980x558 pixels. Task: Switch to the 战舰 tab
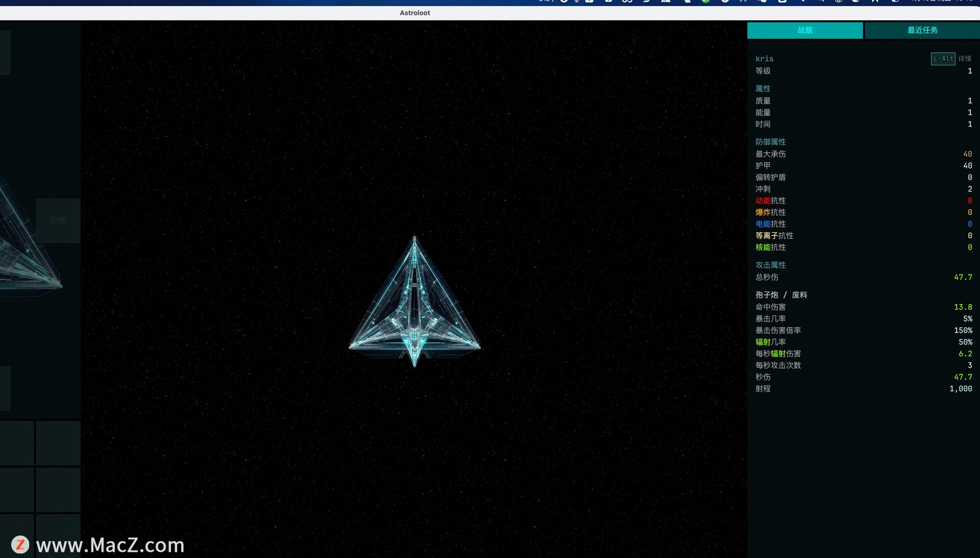point(805,30)
